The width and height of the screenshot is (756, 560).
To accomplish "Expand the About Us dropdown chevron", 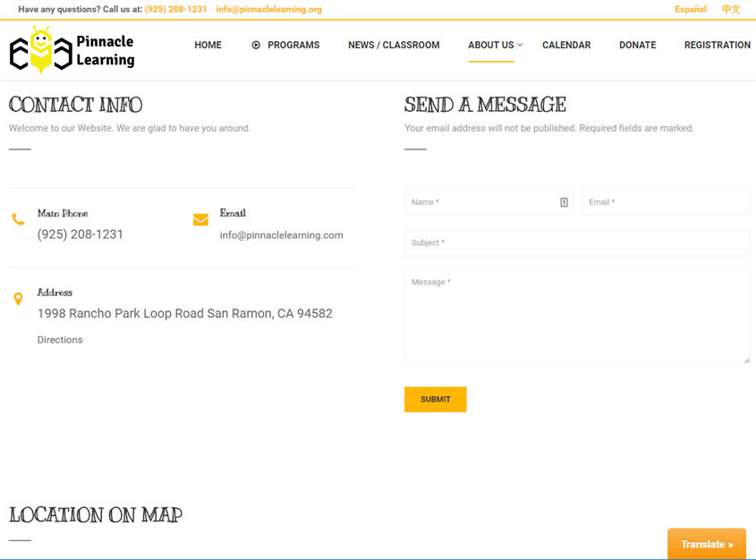I will pyautogui.click(x=520, y=45).
